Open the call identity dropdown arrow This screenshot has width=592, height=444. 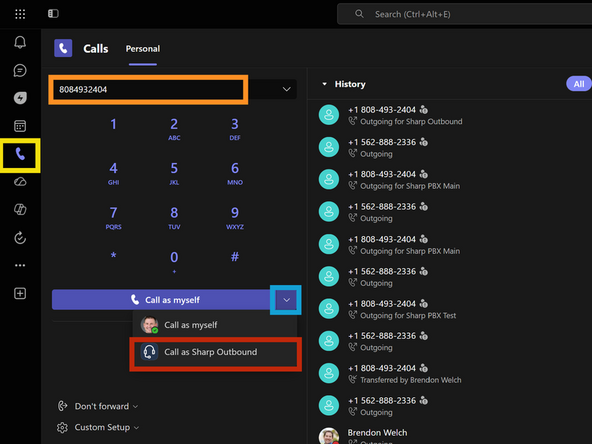click(286, 300)
